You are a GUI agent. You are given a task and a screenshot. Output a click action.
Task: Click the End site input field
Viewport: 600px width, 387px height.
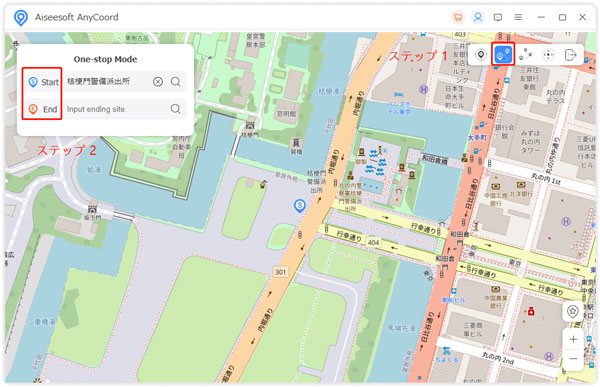pyautogui.click(x=117, y=109)
